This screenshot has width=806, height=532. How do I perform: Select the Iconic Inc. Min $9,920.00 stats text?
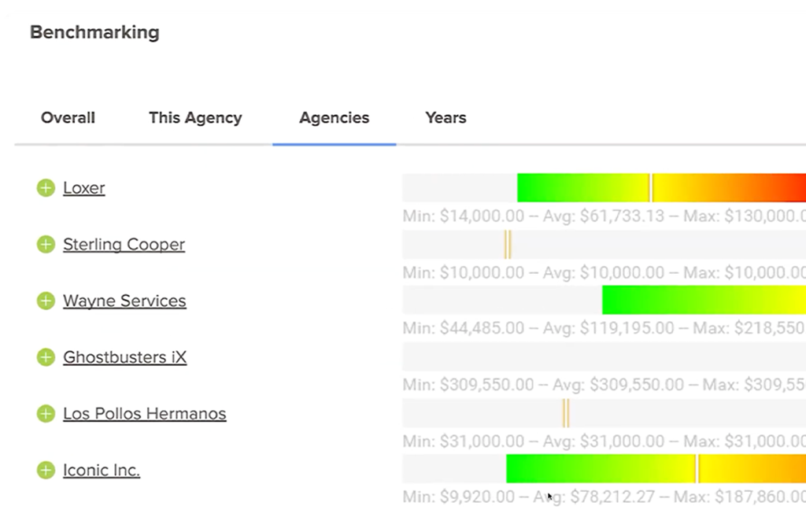[x=604, y=497]
